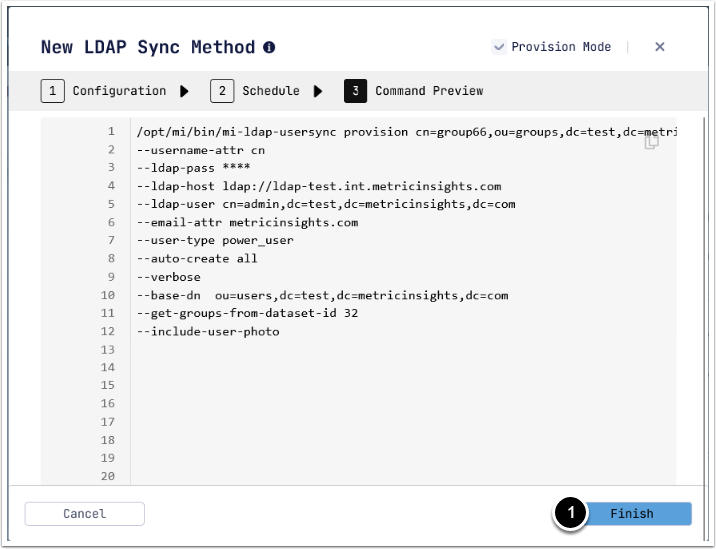Click the --base-dn line in the command
Screen dimensions: 716x549
click(x=322, y=295)
